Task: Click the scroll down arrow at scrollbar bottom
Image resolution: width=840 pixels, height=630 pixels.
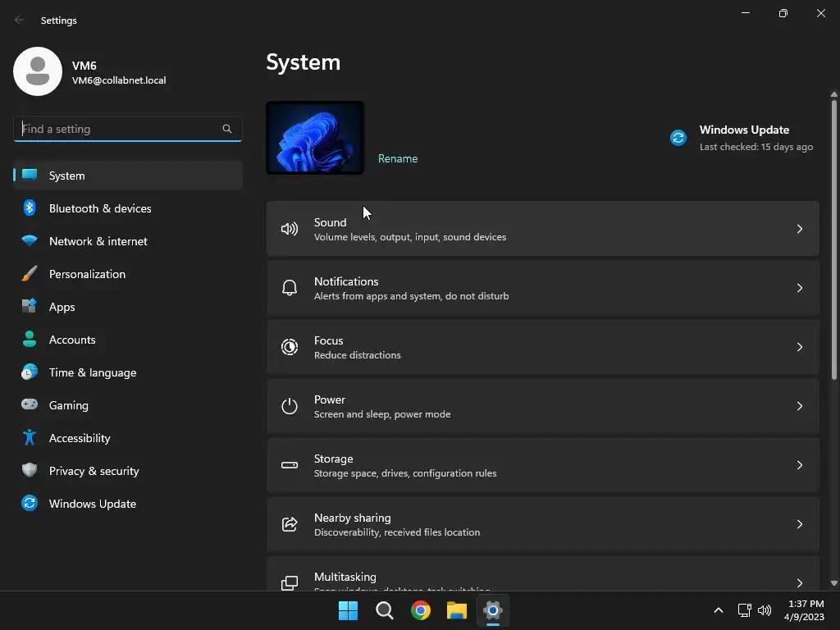Action: click(x=833, y=583)
